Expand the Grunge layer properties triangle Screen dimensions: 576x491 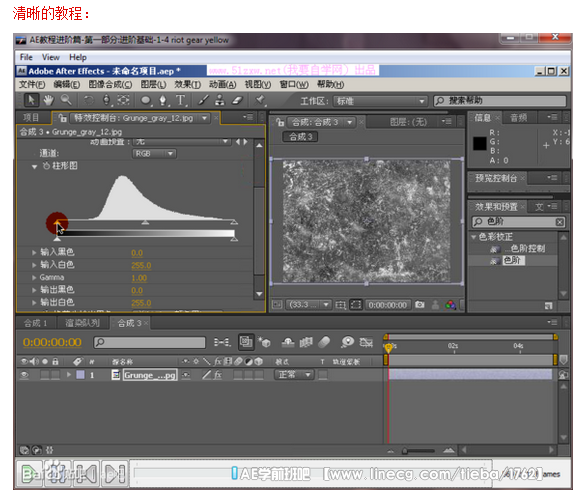tap(69, 375)
